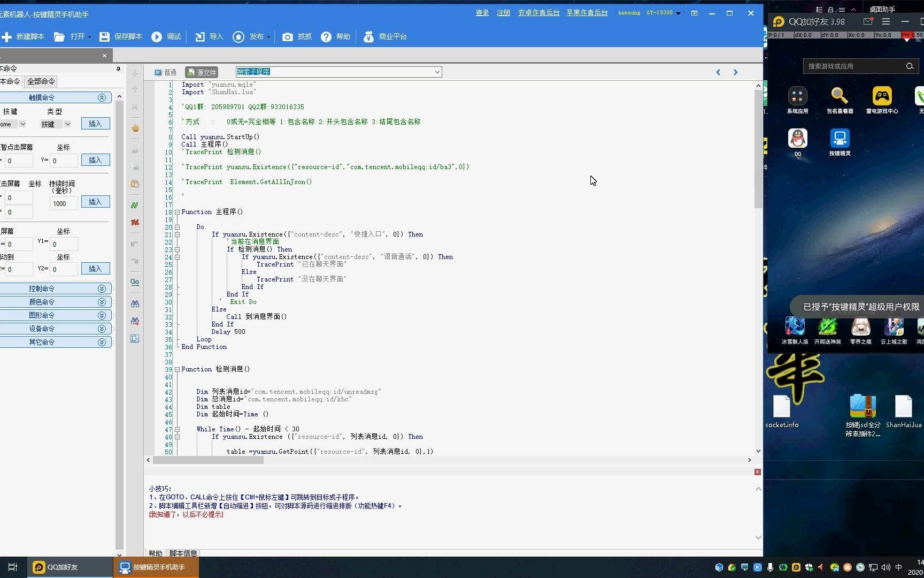Click the volume icon in system tray
Viewport: 924px width, 578px height.
[885, 567]
